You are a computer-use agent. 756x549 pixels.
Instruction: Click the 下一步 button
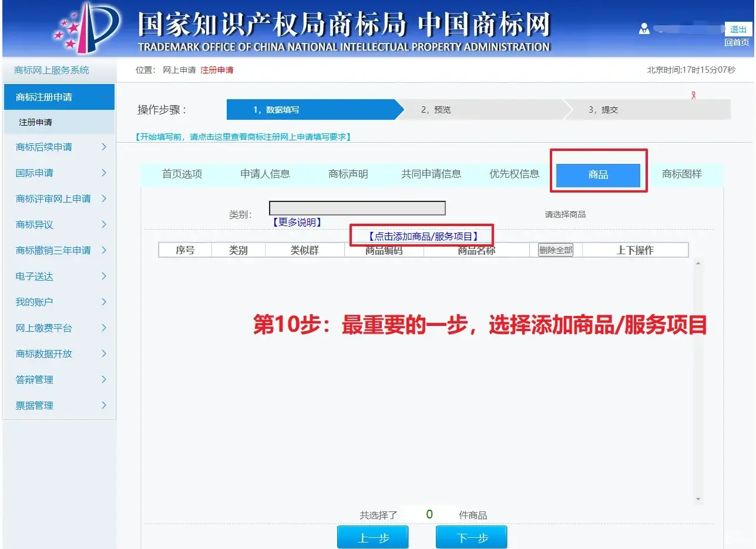coord(471,537)
